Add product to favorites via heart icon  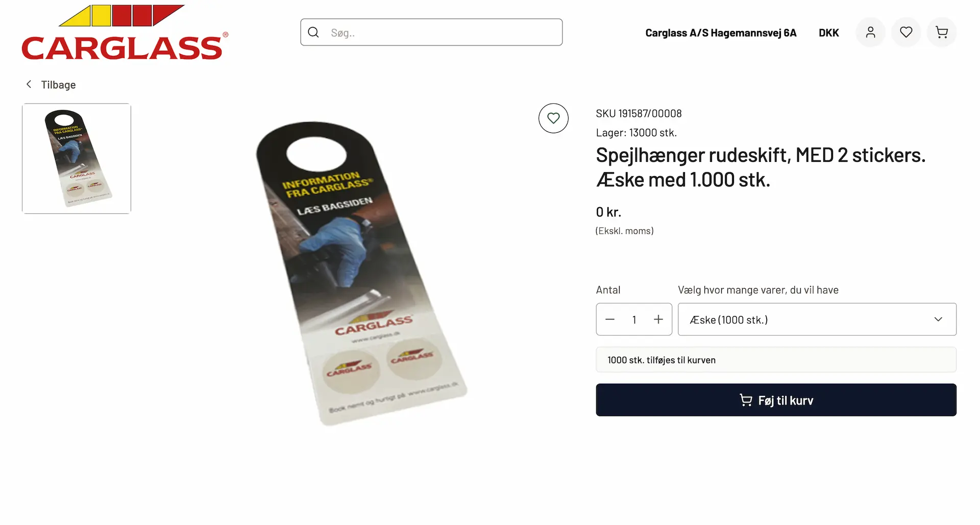tap(553, 118)
